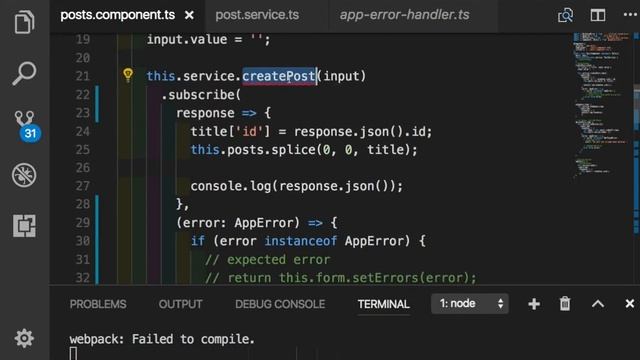Create a new terminal with the plus icon
The width and height of the screenshot is (640, 360).
[534, 304]
